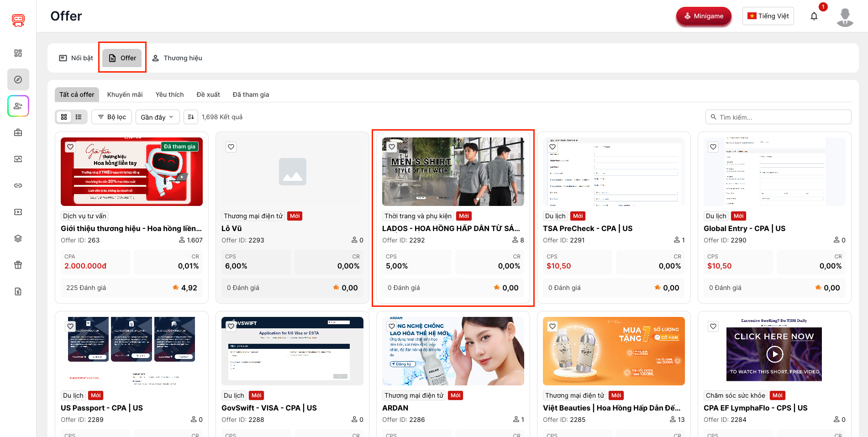Open user profile avatar
This screenshot has width=868, height=437.
click(845, 17)
